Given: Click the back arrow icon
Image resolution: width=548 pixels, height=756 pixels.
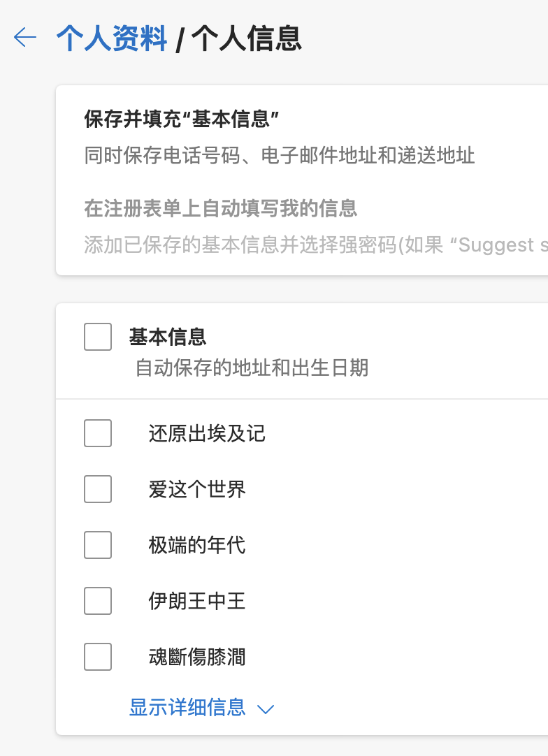Looking at the screenshot, I should [x=25, y=38].
